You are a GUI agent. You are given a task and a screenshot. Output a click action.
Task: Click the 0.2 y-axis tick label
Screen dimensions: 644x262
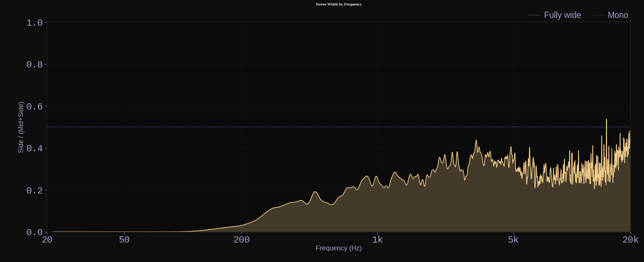point(34,191)
